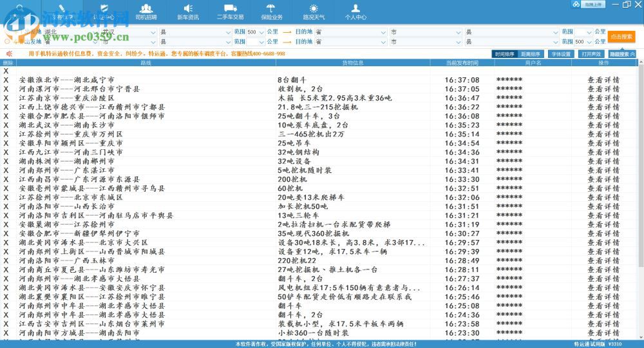
Task: Open 保险业务 umbrella section
Action: pyautogui.click(x=272, y=12)
